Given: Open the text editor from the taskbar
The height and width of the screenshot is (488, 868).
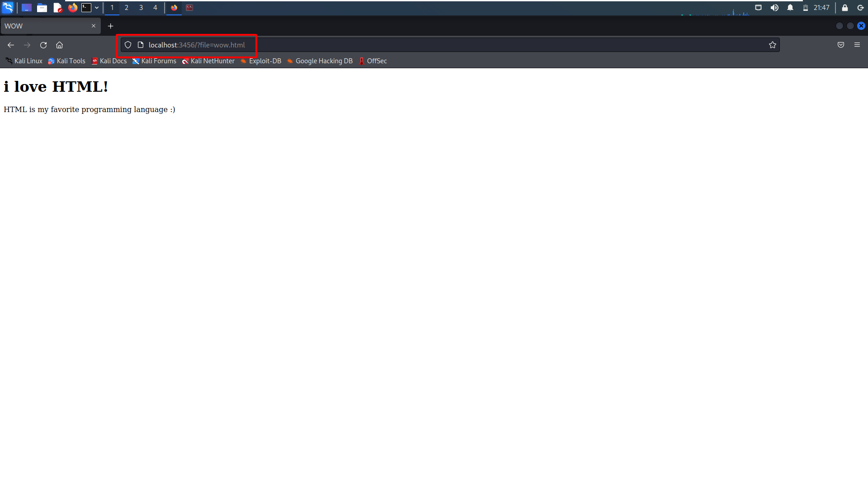Looking at the screenshot, I should (x=57, y=7).
